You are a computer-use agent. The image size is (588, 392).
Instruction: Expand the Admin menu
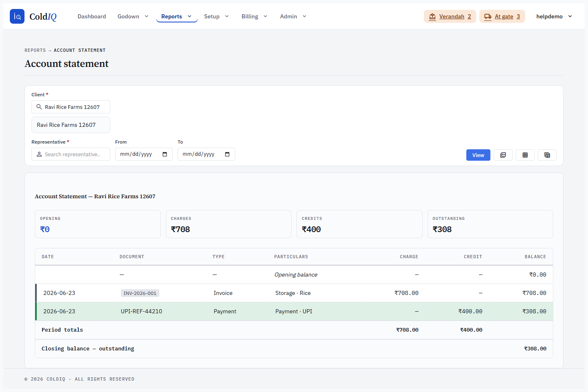pos(293,16)
